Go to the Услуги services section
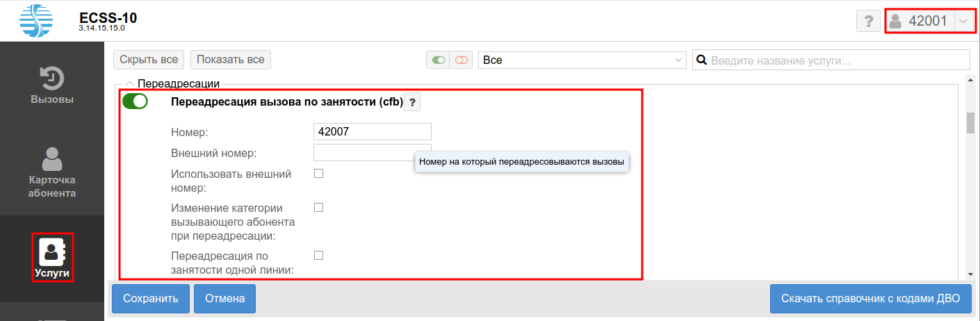This screenshot has height=321, width=980. click(52, 258)
